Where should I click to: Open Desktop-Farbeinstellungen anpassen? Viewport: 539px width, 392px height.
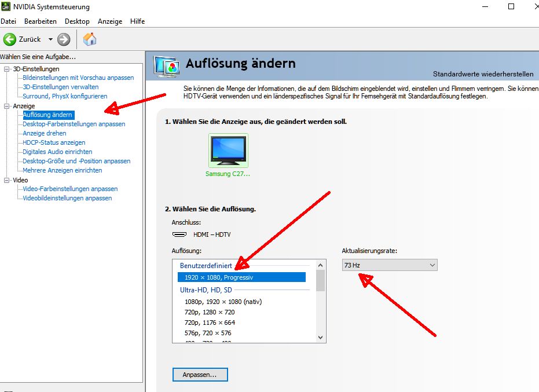(74, 124)
